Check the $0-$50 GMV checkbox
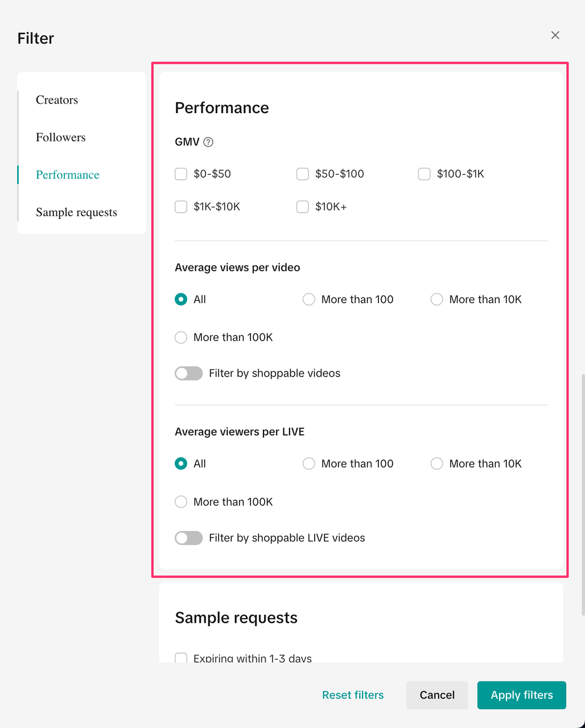Screen dimensions: 585x728 (x=181, y=174)
